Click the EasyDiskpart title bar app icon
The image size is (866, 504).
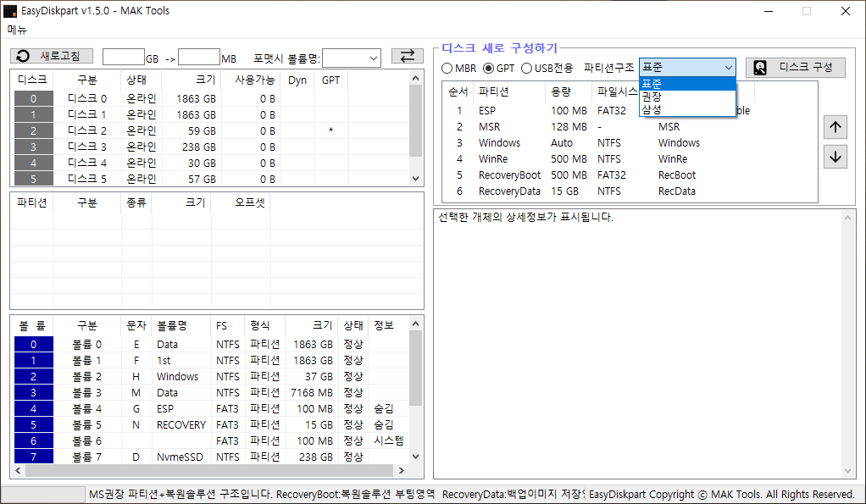pyautogui.click(x=9, y=11)
